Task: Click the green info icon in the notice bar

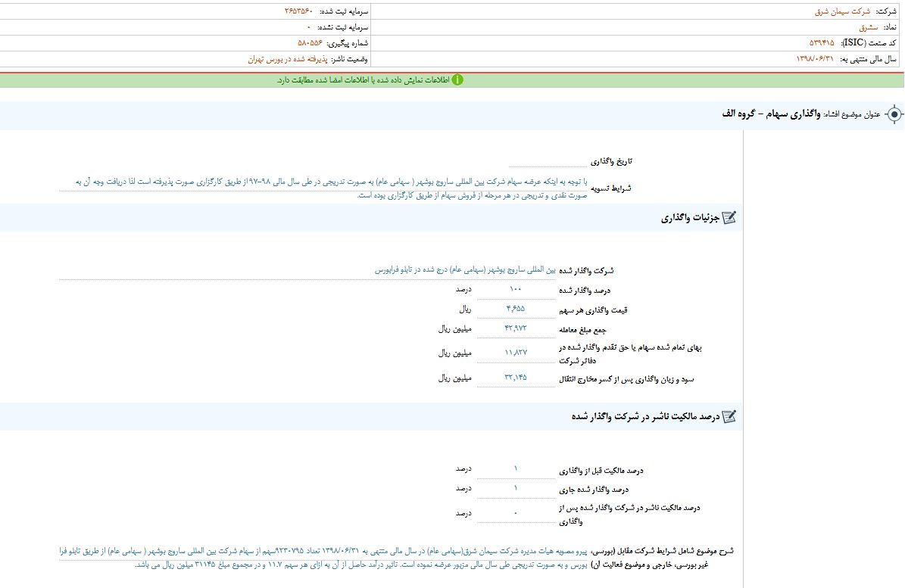Action: [457, 80]
